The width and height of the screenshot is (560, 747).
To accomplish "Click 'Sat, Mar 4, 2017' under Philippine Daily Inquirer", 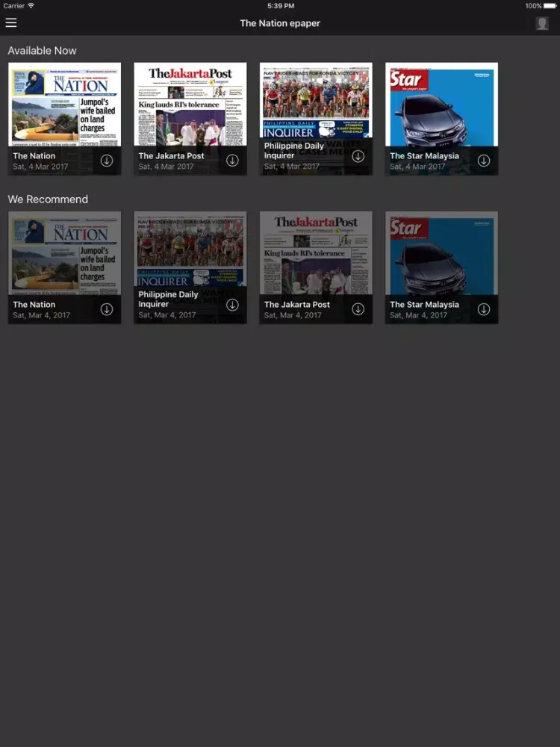I will click(167, 315).
